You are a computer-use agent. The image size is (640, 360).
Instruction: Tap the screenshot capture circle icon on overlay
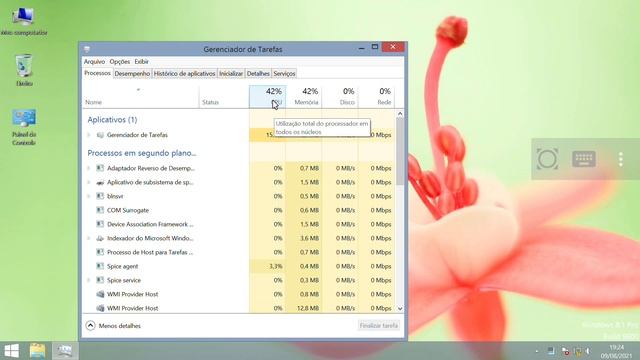click(547, 159)
